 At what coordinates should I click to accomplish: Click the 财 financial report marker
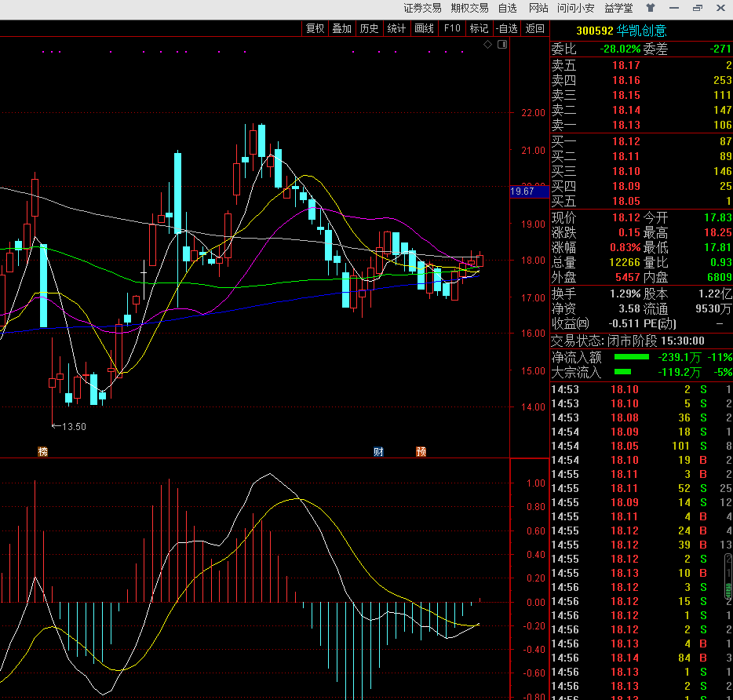point(378,451)
